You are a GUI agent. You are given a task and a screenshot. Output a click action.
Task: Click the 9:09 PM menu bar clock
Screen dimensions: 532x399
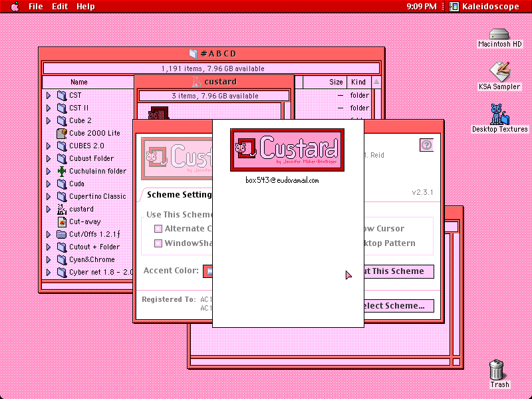pos(422,7)
